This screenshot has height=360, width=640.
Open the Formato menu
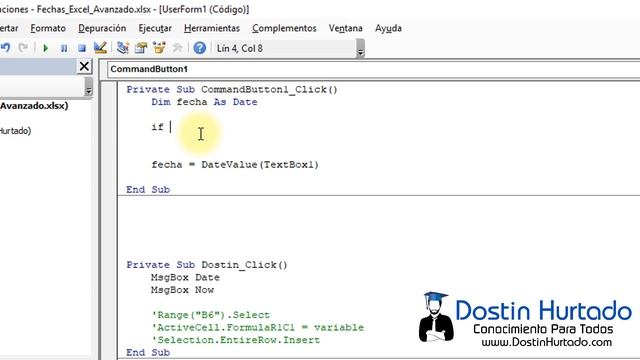[48, 28]
